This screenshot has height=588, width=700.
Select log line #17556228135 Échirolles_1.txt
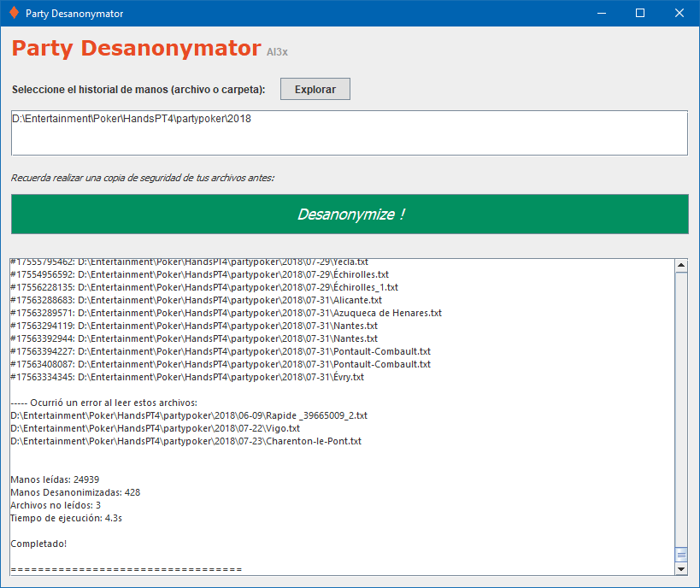coord(204,287)
